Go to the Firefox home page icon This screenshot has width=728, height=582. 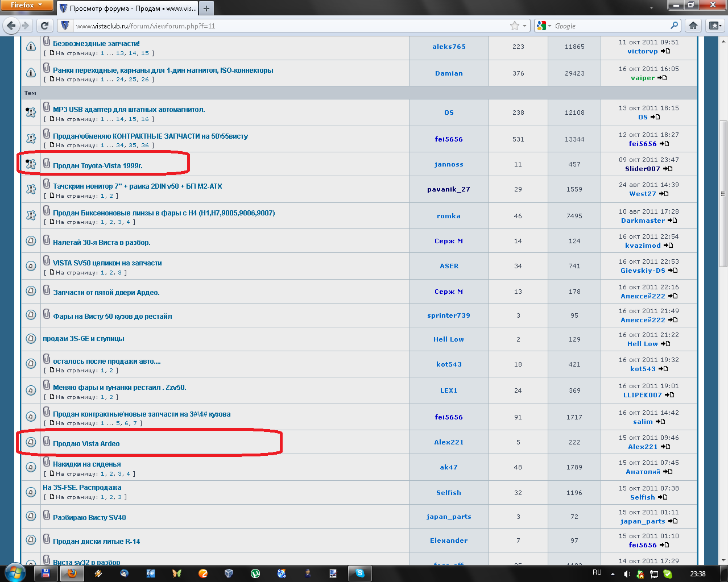(693, 26)
